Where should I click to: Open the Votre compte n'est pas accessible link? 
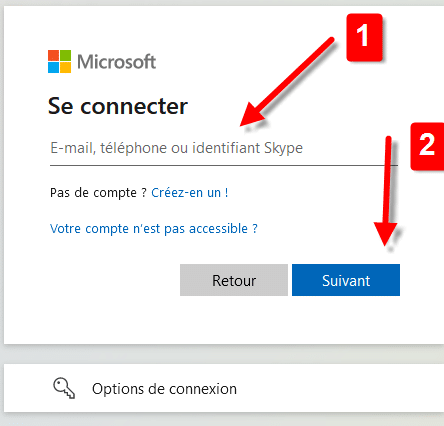point(154,229)
